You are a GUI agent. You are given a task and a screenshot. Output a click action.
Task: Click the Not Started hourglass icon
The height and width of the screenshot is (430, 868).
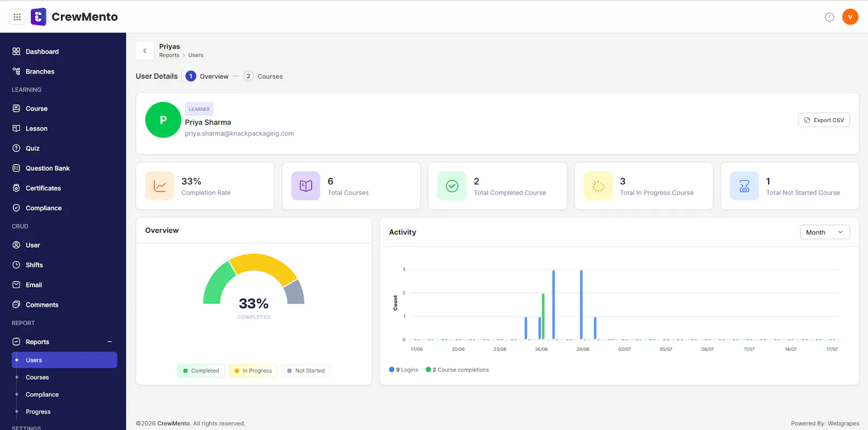pyautogui.click(x=744, y=186)
